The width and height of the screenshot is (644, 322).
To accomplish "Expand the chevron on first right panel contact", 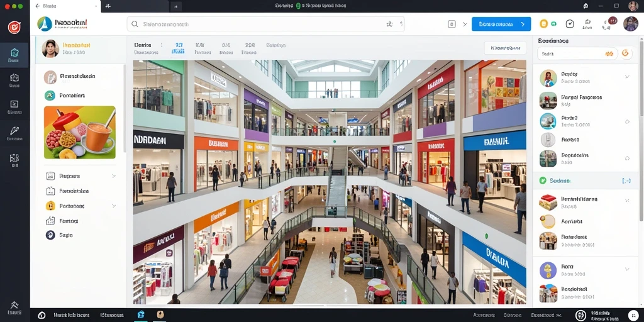I will coord(627,76).
